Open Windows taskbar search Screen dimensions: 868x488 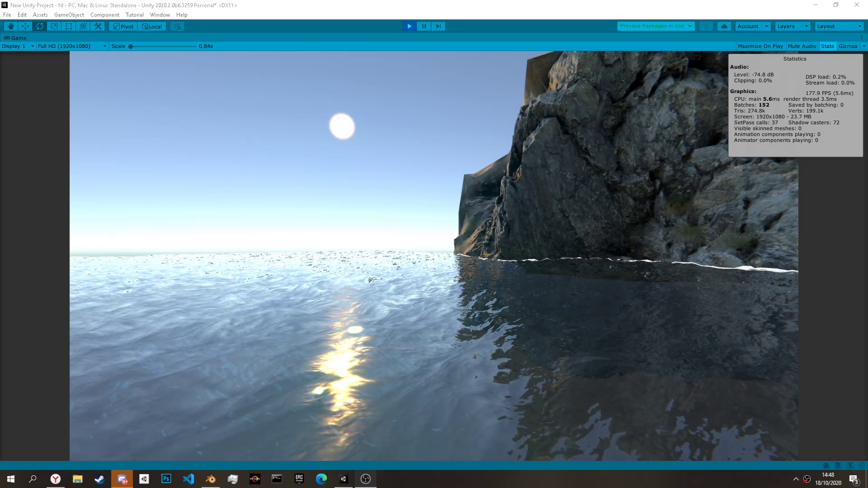pyautogui.click(x=33, y=479)
